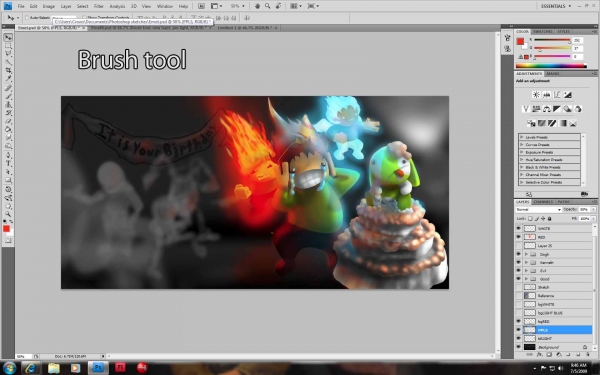Select the Move tool in the toolbox

pyautogui.click(x=8, y=38)
